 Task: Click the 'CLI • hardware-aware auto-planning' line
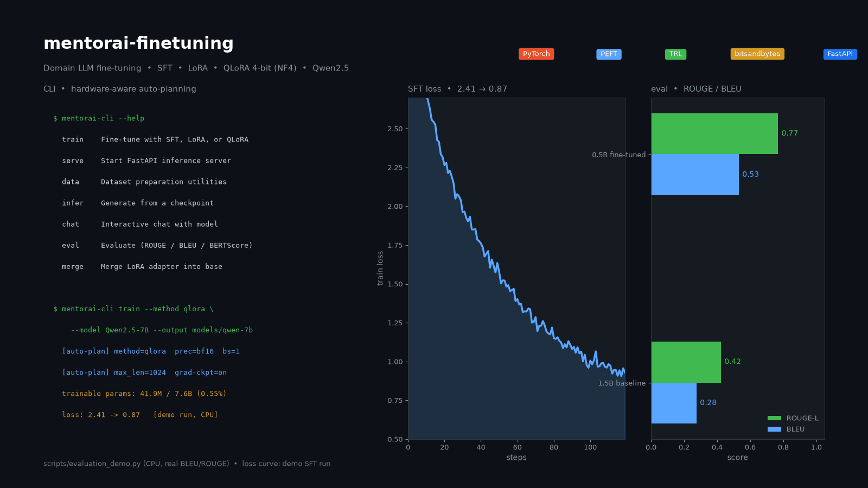click(120, 89)
